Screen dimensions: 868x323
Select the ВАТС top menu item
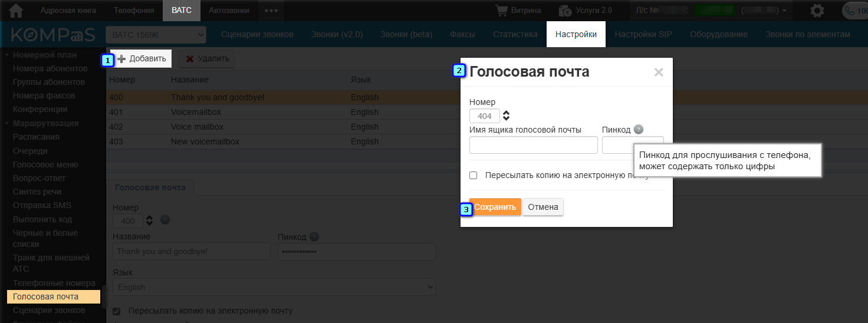[182, 11]
